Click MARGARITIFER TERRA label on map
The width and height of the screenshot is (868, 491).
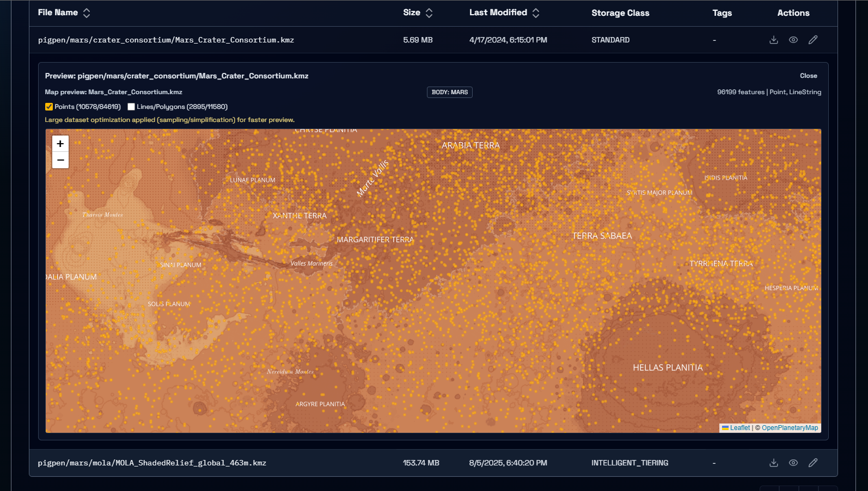[375, 240]
